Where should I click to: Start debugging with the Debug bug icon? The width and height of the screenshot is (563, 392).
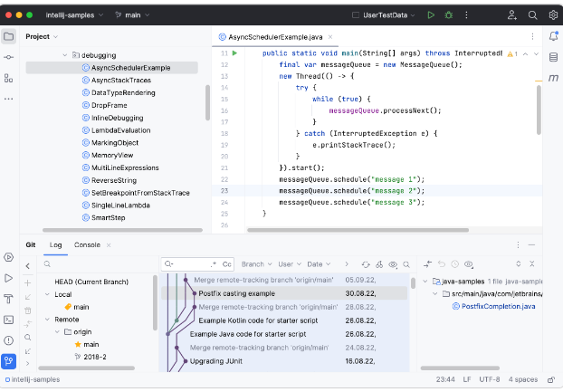click(448, 15)
